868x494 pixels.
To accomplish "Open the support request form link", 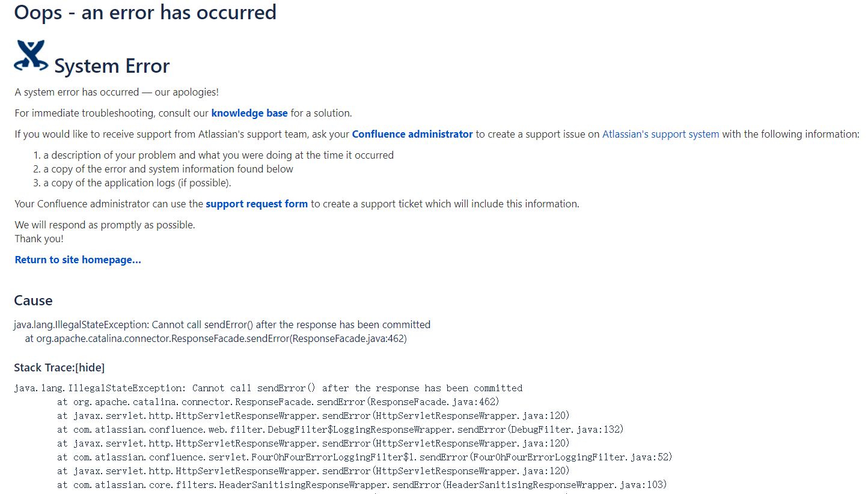I will pos(257,204).
